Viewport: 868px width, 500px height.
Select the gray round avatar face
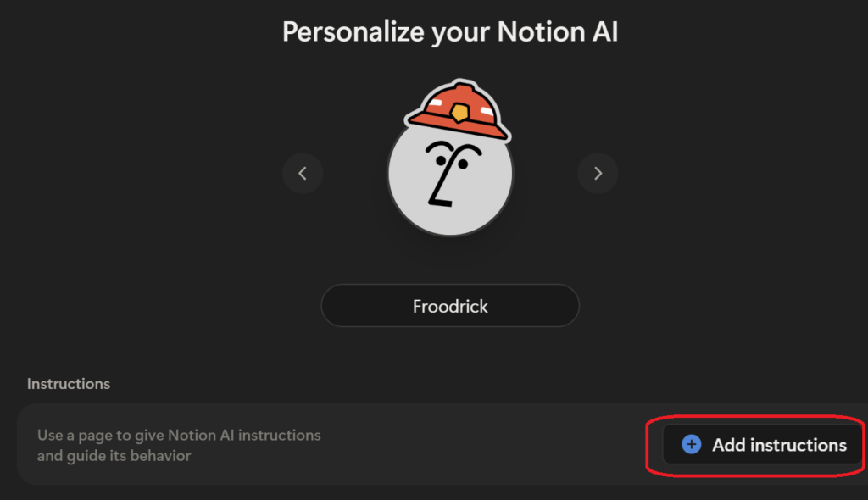(450, 176)
